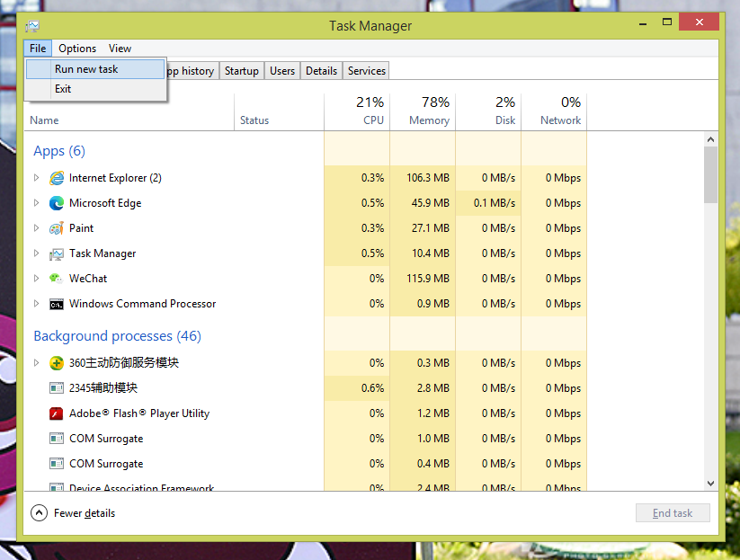Click the 115.9 MB memory value
The width and height of the screenshot is (740, 560).
pyautogui.click(x=428, y=279)
